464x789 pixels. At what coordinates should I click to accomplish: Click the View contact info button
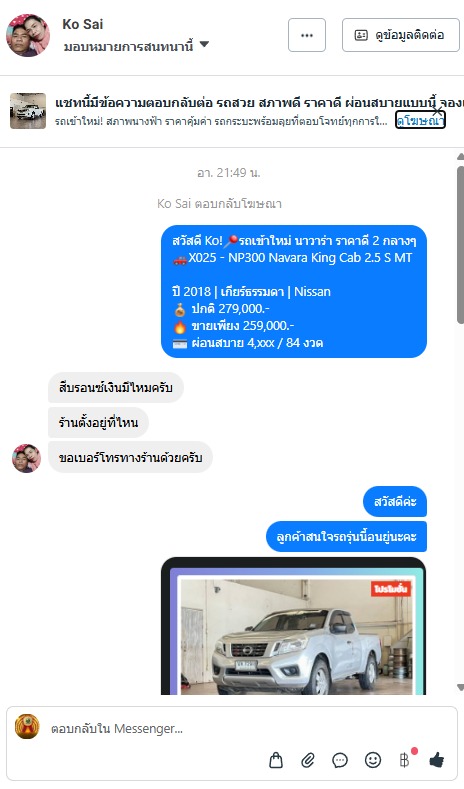point(401,35)
